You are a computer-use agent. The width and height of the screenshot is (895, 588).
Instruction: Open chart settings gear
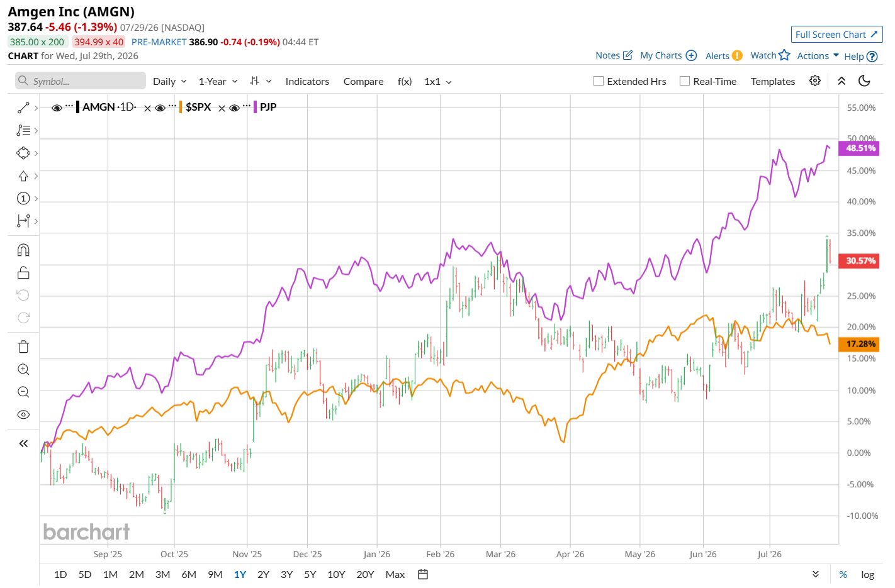[814, 80]
